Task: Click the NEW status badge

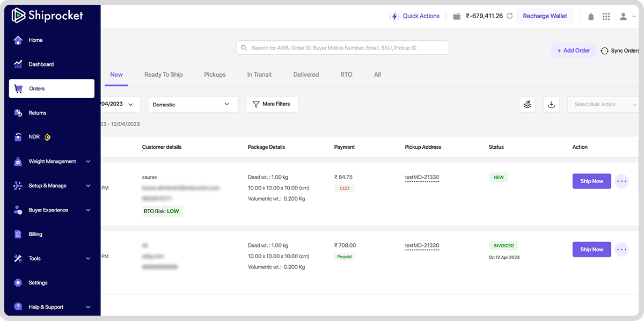Action: tap(499, 177)
